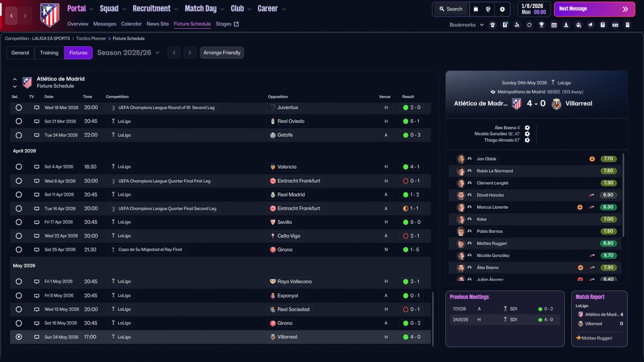Screen dimensions: 644x362
Task: Open the settings gear icon
Action: (502, 9)
